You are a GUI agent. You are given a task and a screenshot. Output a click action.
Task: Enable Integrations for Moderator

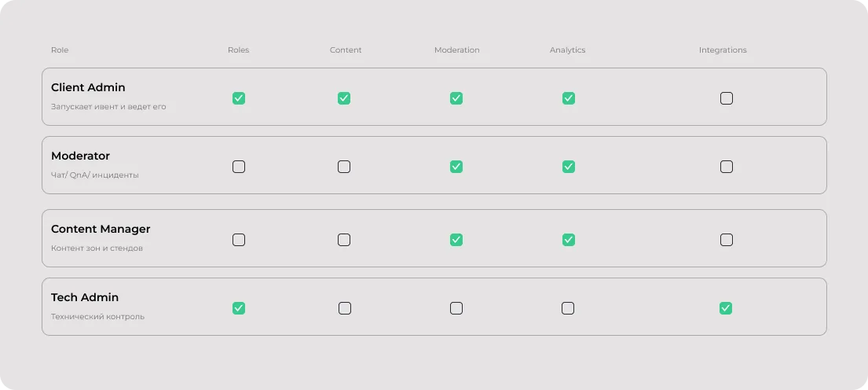727,167
